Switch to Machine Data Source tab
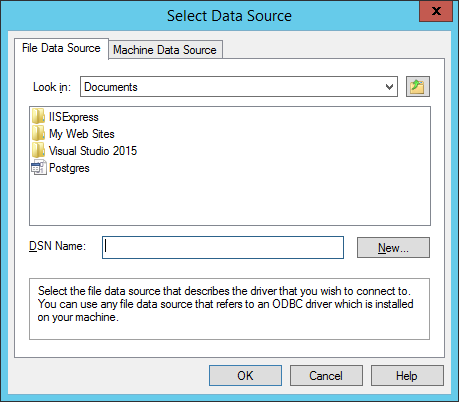The image size is (459, 402). 165,50
